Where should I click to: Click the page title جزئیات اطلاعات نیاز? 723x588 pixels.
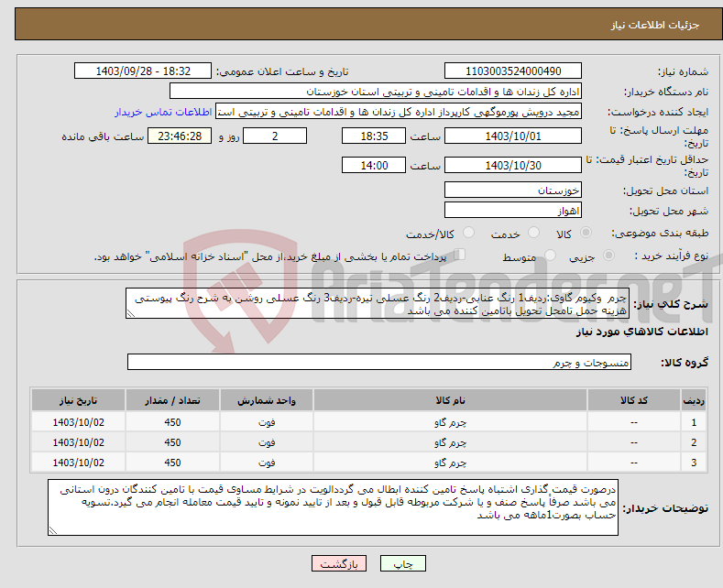click(x=655, y=25)
